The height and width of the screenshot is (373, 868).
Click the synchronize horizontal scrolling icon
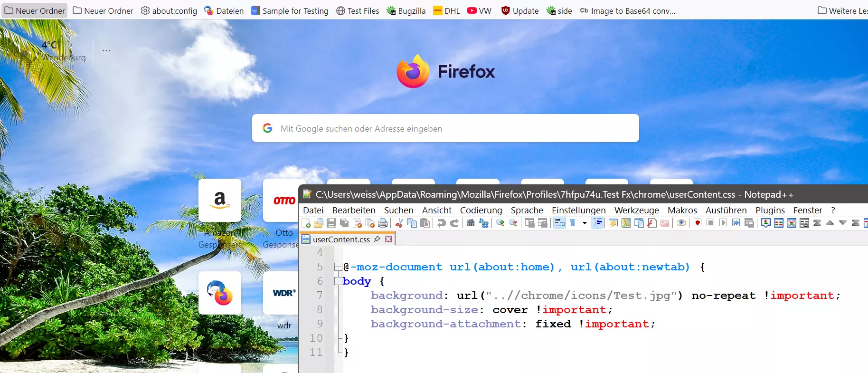coord(542,223)
